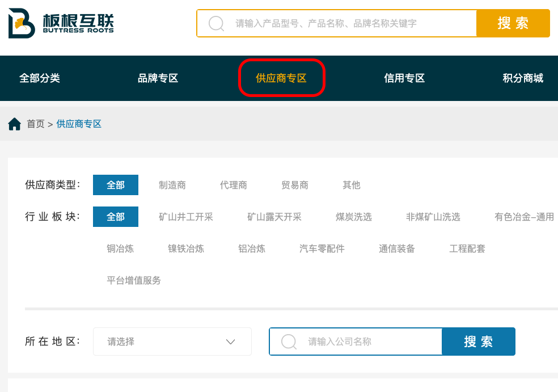Screen dimensions: 558x392
Task: Focus the 请输入公司名称 input field
Action: 371,342
